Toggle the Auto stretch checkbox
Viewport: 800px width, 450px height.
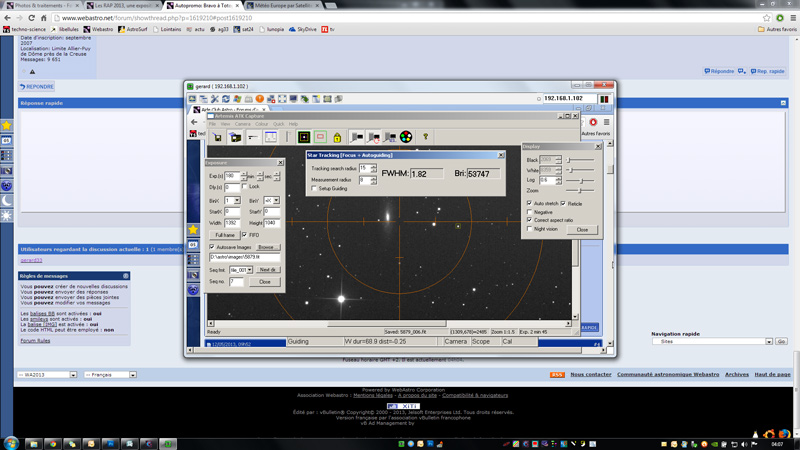tap(530, 203)
